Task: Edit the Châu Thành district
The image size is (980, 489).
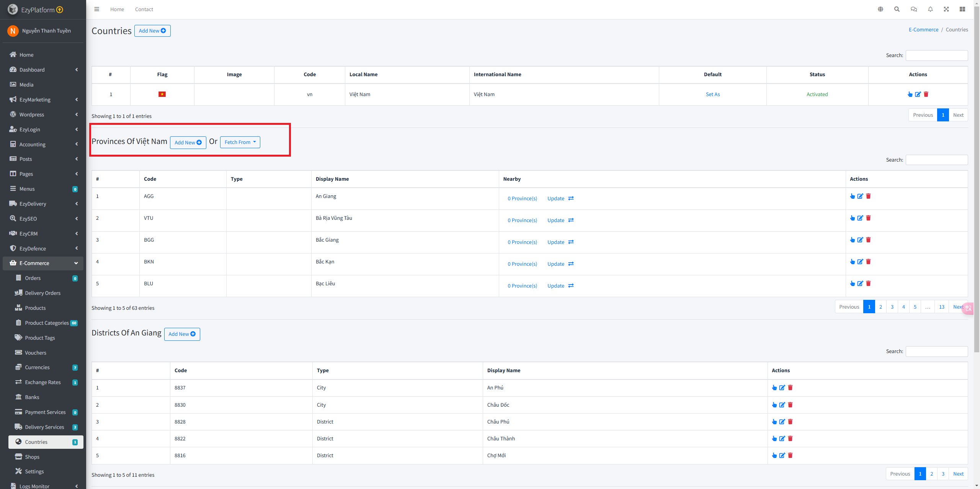Action: [782, 438]
